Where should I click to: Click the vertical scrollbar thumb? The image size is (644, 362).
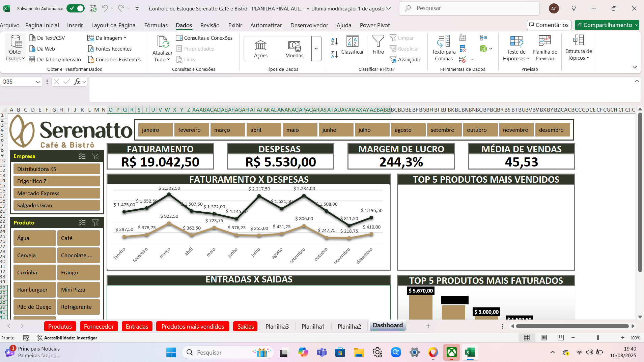640,192
